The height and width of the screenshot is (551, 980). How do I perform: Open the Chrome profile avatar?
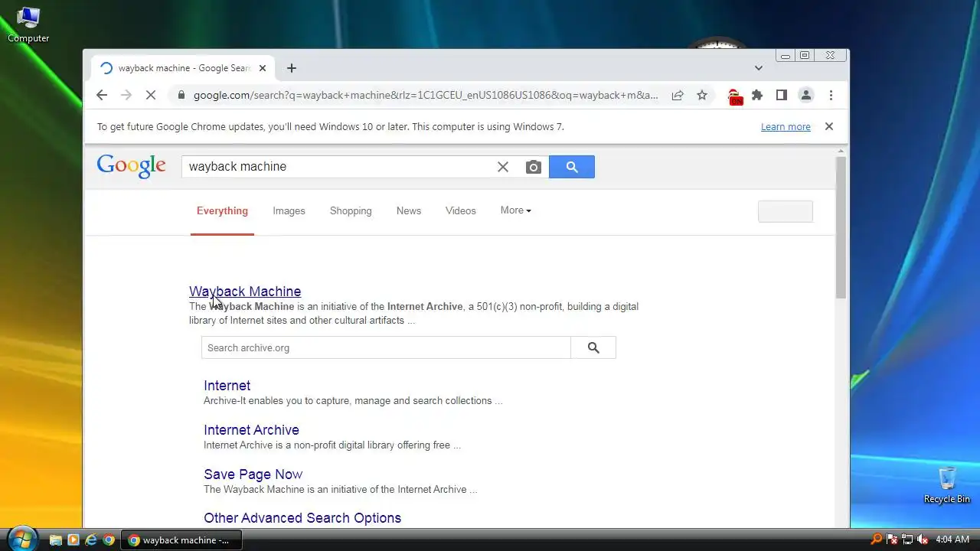[x=806, y=95]
